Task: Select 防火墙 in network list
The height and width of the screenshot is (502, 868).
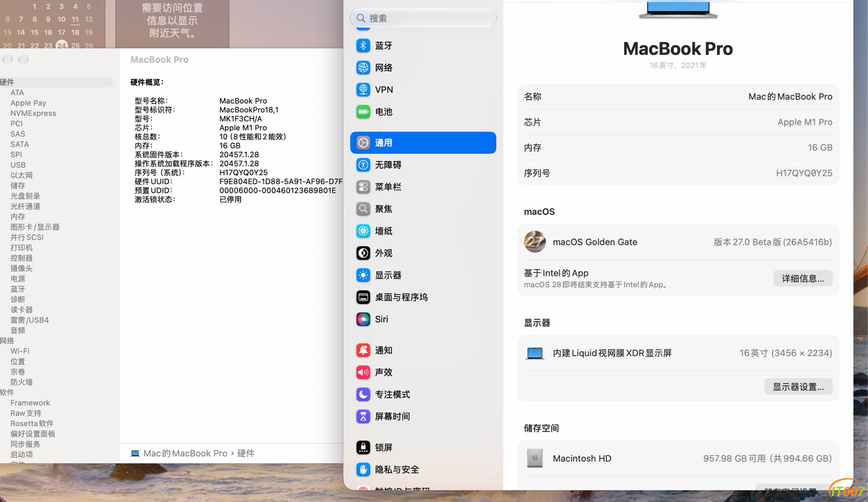Action: [x=21, y=382]
